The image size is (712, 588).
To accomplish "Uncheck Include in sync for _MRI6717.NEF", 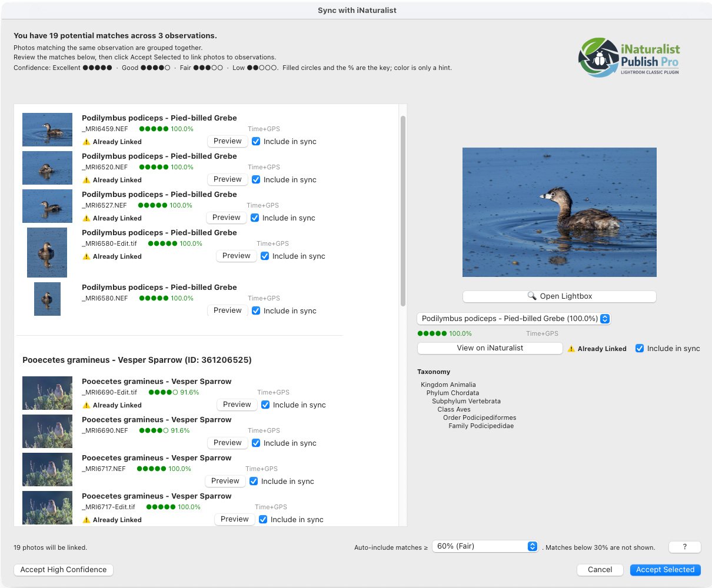I will click(254, 481).
